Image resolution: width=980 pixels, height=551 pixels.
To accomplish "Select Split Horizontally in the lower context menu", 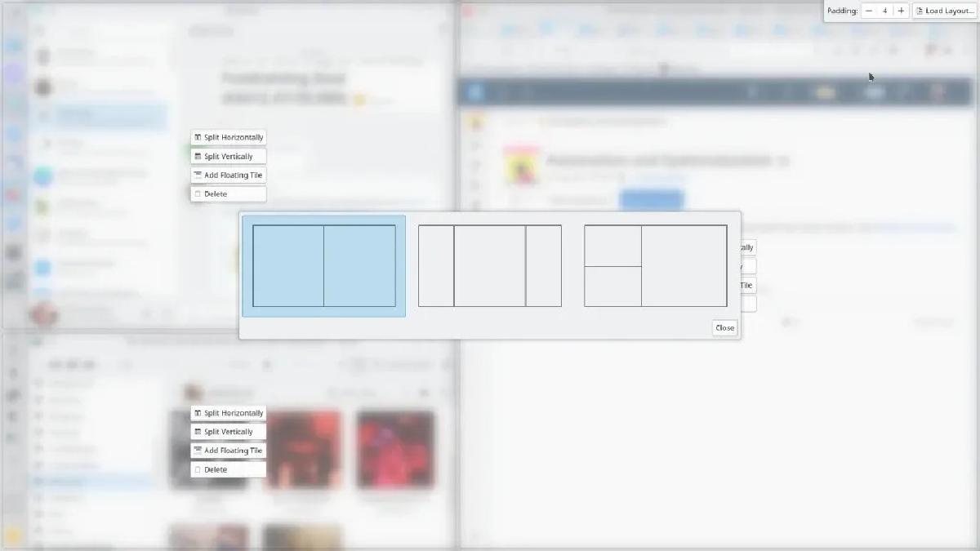I will (228, 412).
